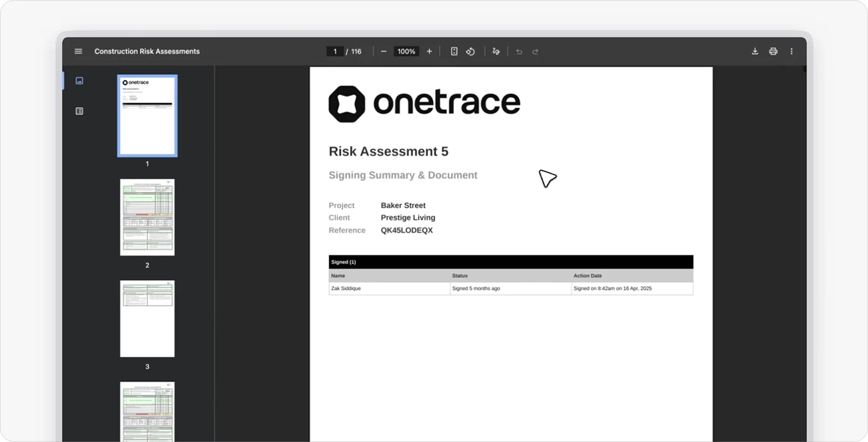Click the Client field label

[x=339, y=217]
